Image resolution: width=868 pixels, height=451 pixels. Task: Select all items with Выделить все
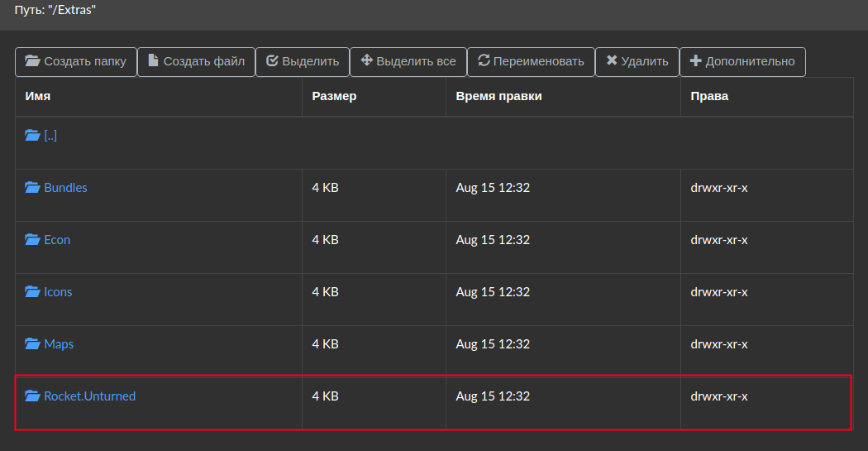(408, 61)
